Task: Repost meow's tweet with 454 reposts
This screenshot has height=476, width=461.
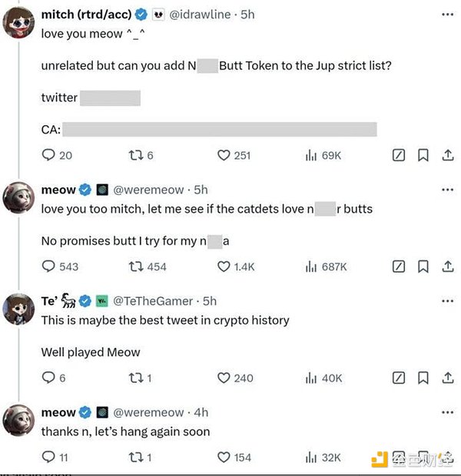Action: pos(136,266)
